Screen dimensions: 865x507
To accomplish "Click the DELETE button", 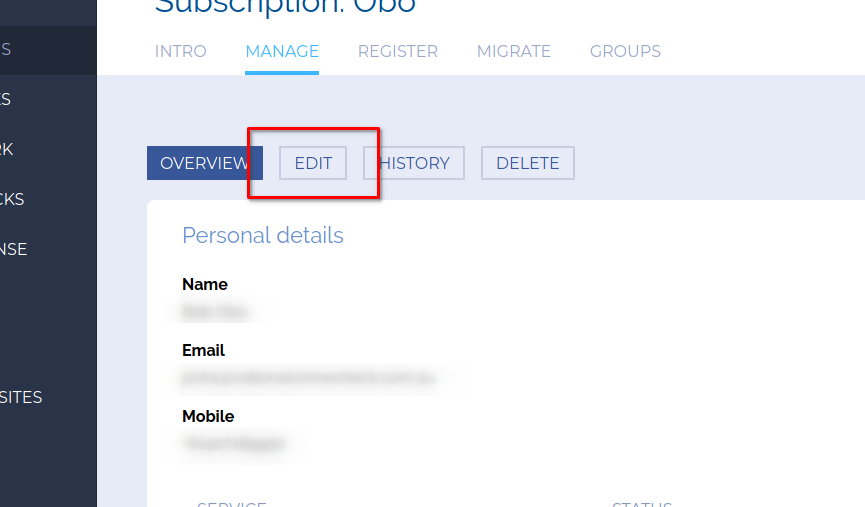I will 527,163.
